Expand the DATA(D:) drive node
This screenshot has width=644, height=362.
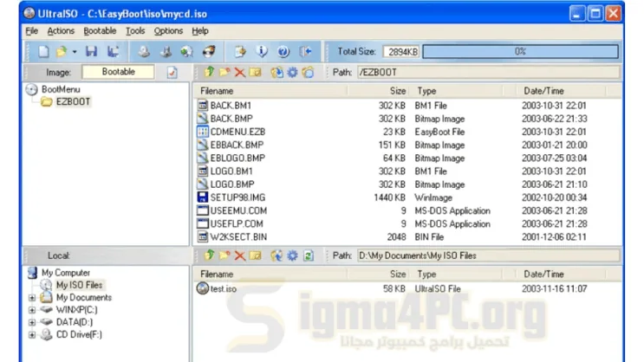pos(32,323)
